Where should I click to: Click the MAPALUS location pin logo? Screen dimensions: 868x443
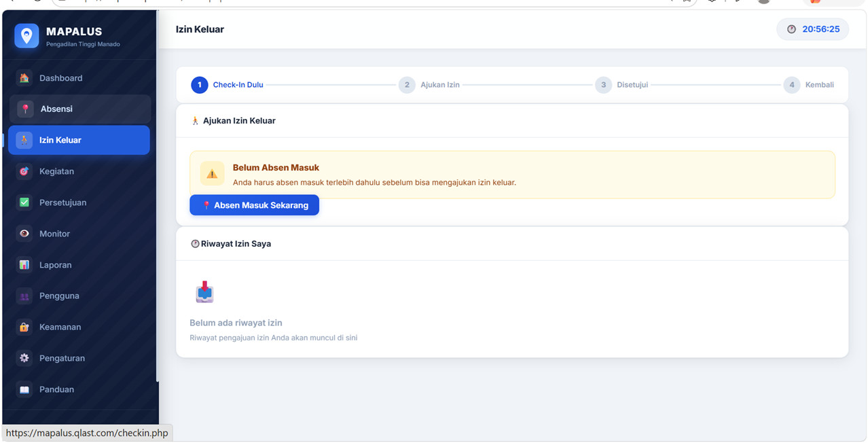click(26, 36)
